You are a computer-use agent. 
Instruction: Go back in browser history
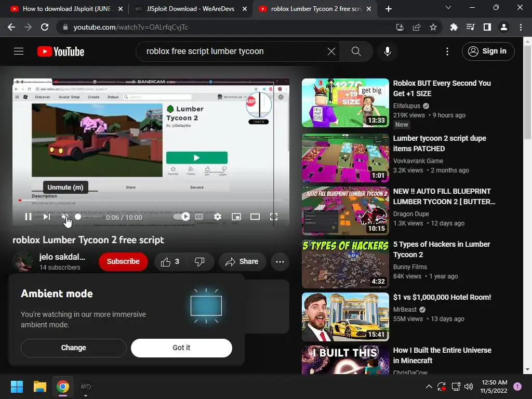11,27
